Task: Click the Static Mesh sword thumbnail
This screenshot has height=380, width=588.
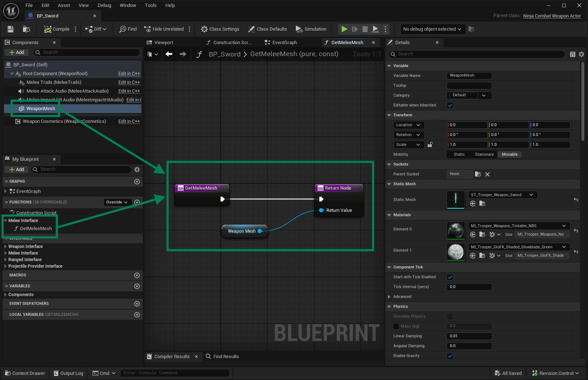Action: 455,199
